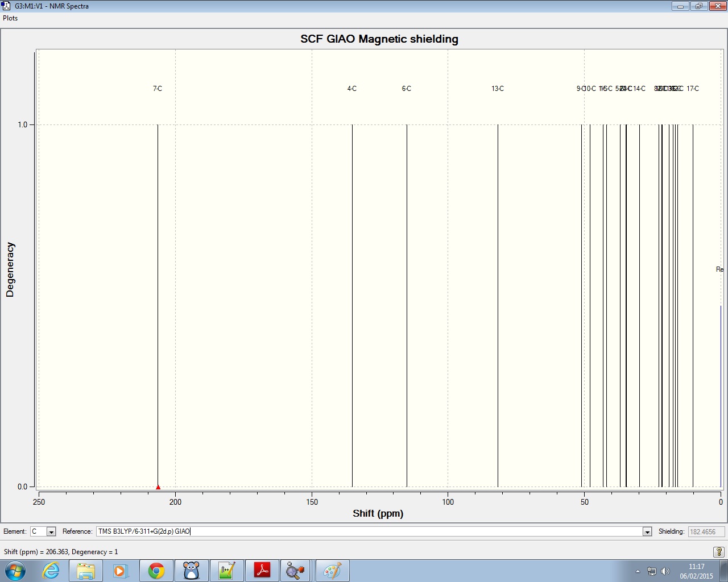Click the 100 tick label on shift axis
728x582 pixels.
[x=448, y=502]
